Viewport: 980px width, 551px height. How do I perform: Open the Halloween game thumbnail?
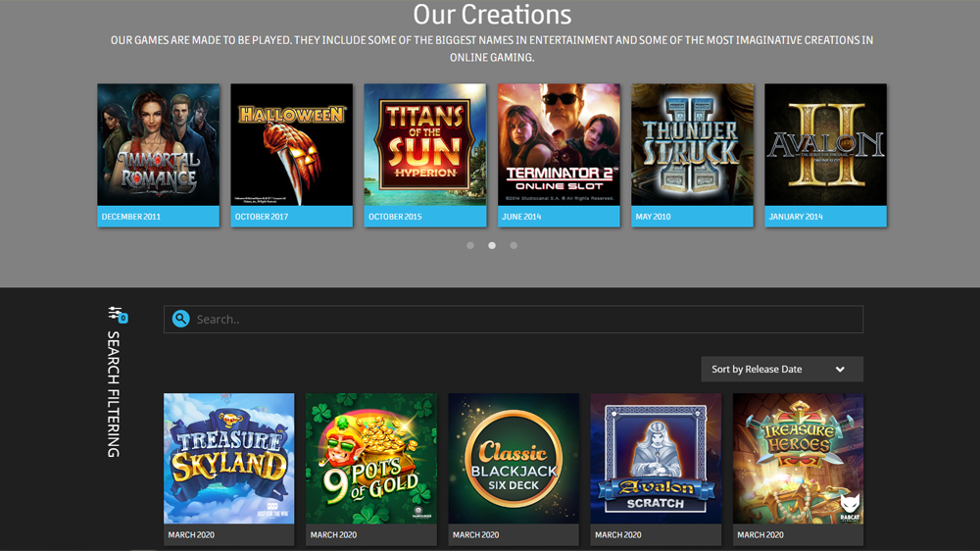coord(292,144)
